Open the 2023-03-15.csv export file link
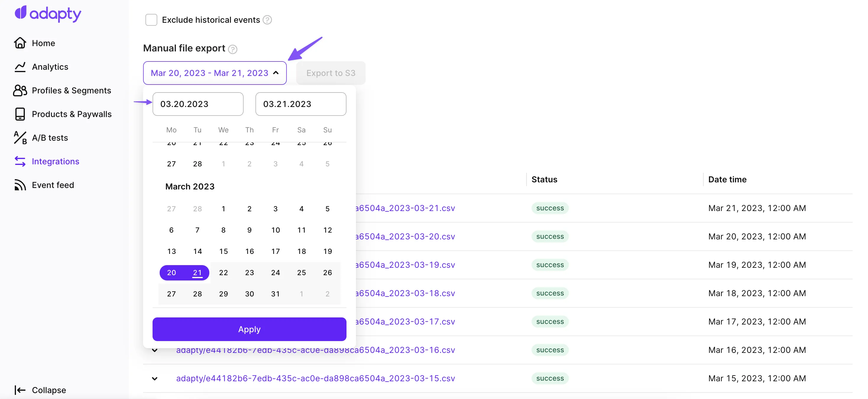Image resolution: width=868 pixels, height=399 pixels. tap(315, 378)
